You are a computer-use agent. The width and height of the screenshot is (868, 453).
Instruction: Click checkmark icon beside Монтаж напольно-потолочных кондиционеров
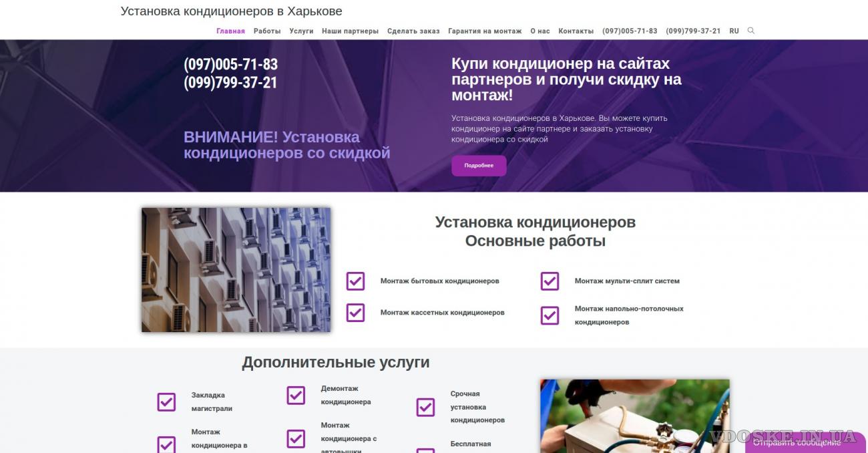550,315
